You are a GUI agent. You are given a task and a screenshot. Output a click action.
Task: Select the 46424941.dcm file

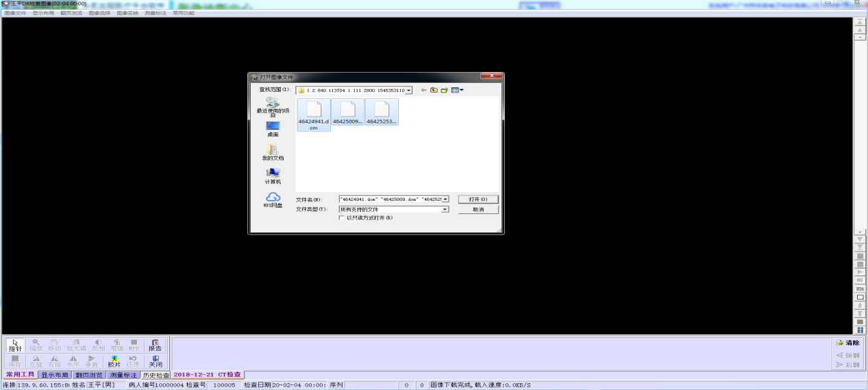coord(313,114)
